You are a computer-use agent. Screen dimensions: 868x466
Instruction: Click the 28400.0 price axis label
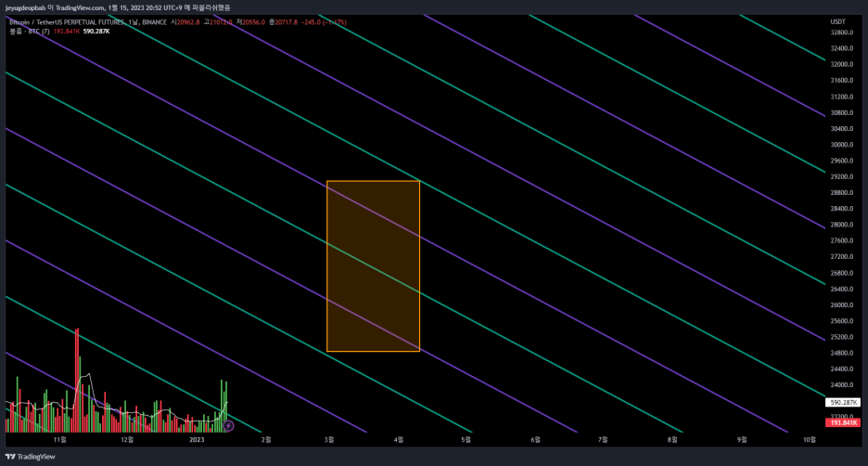coord(841,208)
